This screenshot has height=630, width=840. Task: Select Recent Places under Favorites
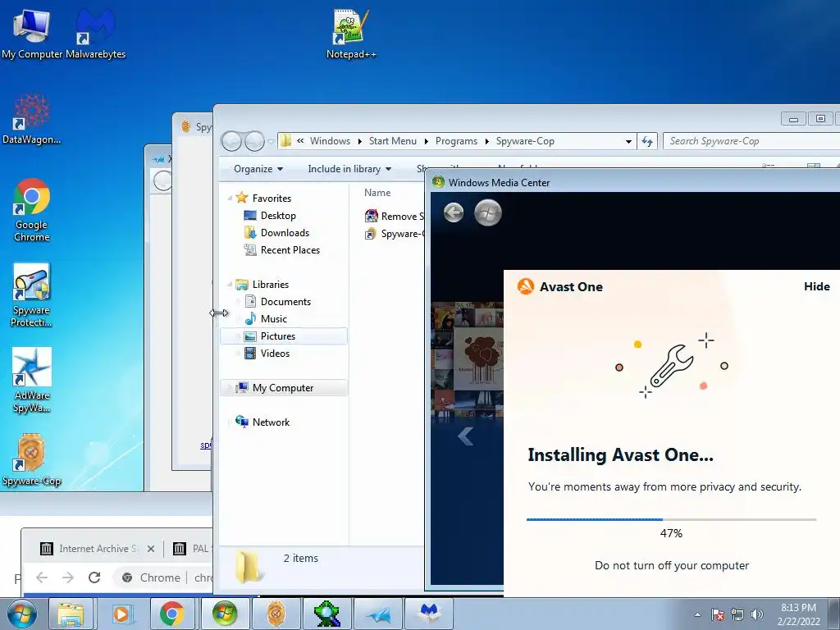pyautogui.click(x=290, y=249)
